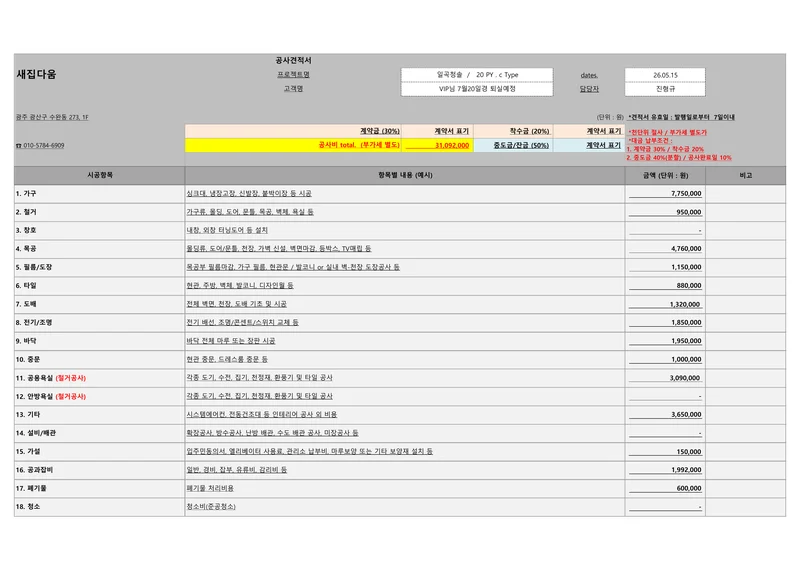
Task: Select the 착수금 (20%) cell
Action: pos(514,131)
